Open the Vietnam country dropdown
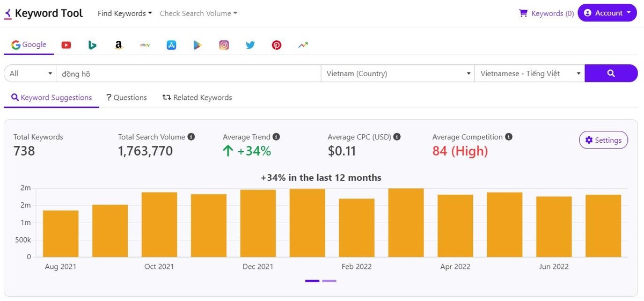Image resolution: width=644 pixels, height=301 pixels. [397, 74]
